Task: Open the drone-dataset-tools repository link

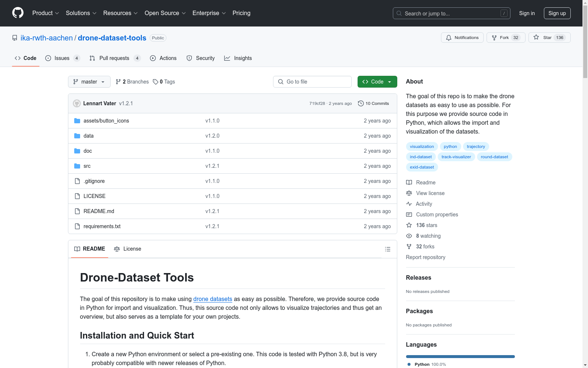Action: coord(112,38)
